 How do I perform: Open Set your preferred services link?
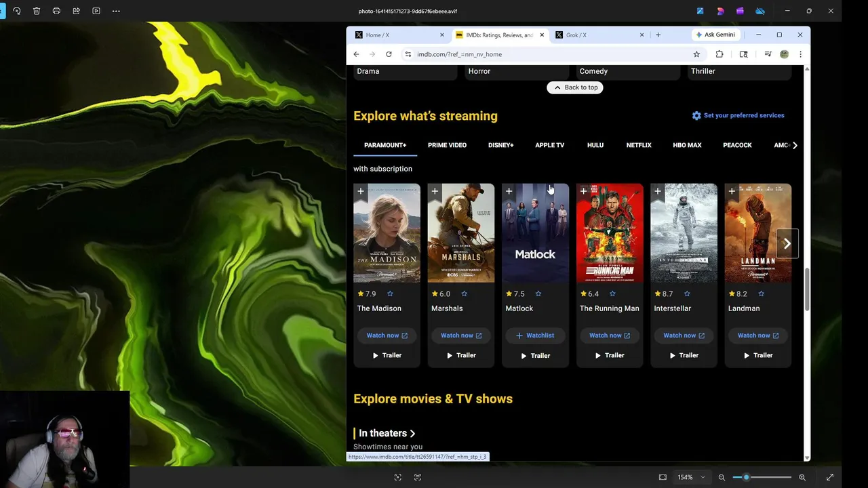coord(738,115)
